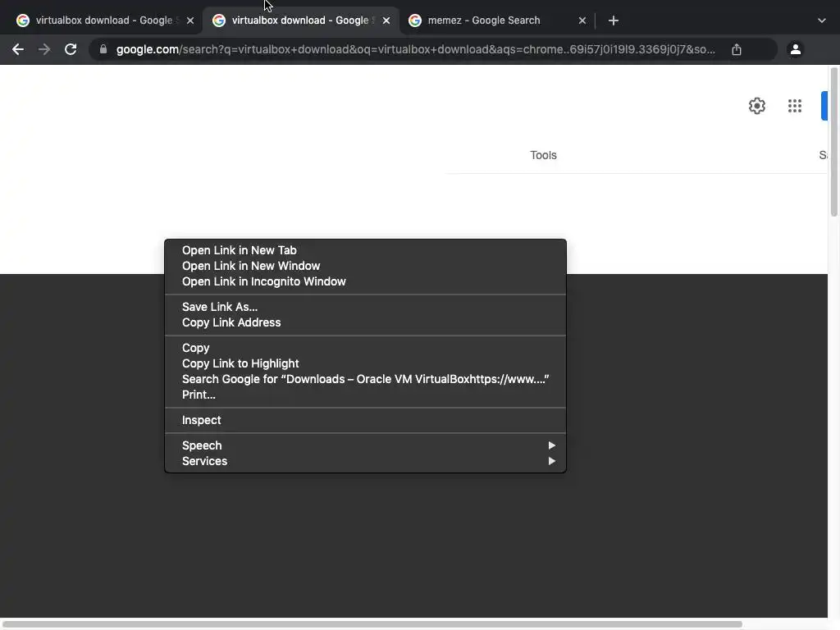Select Copy Link to Highlight
840x630 pixels.
[365, 363]
